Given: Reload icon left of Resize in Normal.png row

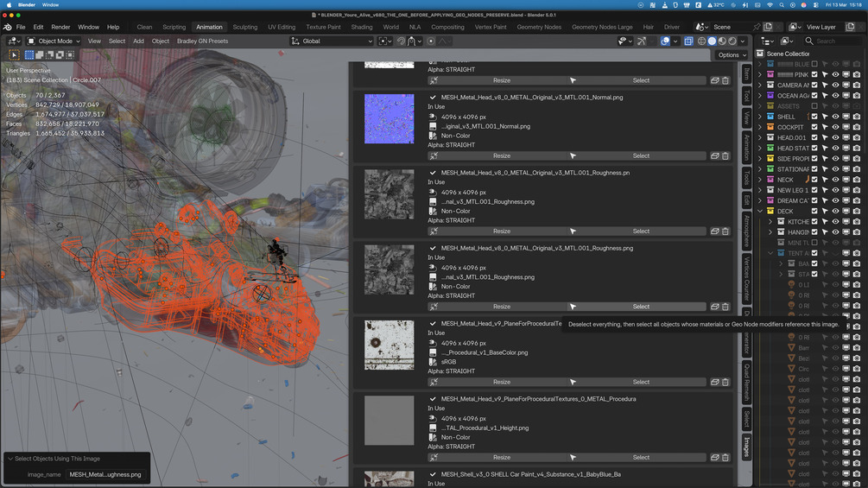Looking at the screenshot, I should 434,156.
